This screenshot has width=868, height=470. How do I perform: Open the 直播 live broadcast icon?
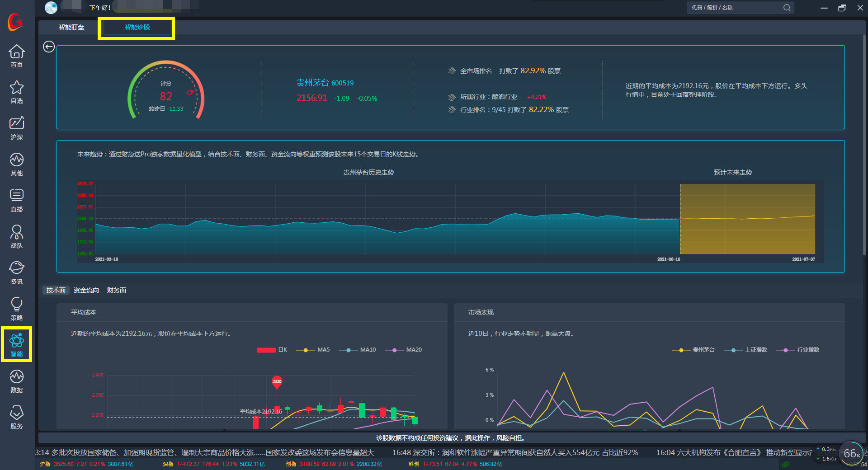point(17,200)
